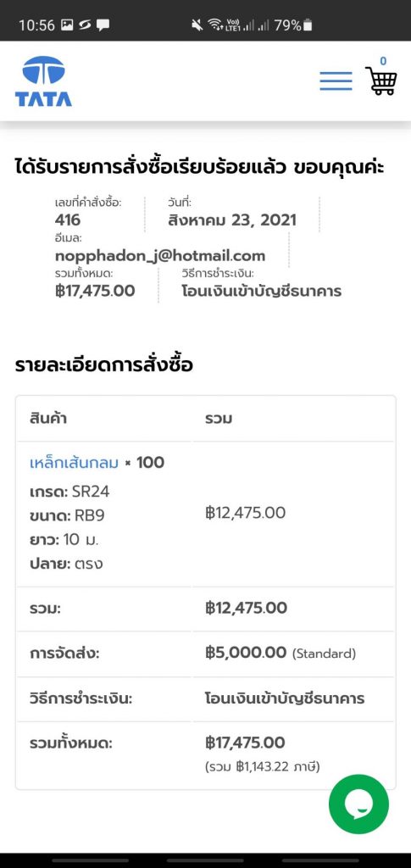The width and height of the screenshot is (411, 868).
Task: Tap the cart item count badge
Action: click(383, 61)
